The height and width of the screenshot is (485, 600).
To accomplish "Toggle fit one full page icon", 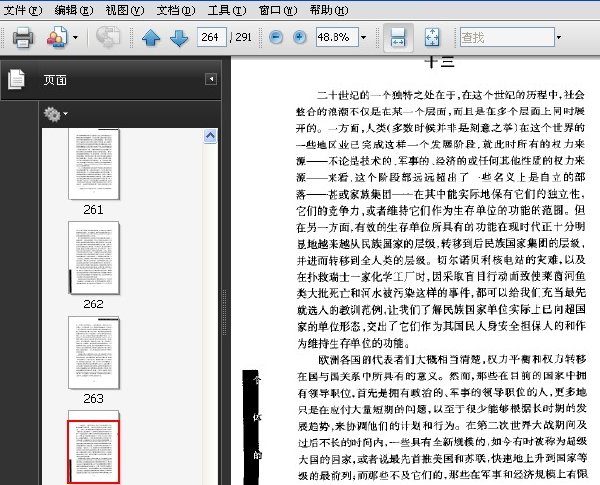I will 432,38.
